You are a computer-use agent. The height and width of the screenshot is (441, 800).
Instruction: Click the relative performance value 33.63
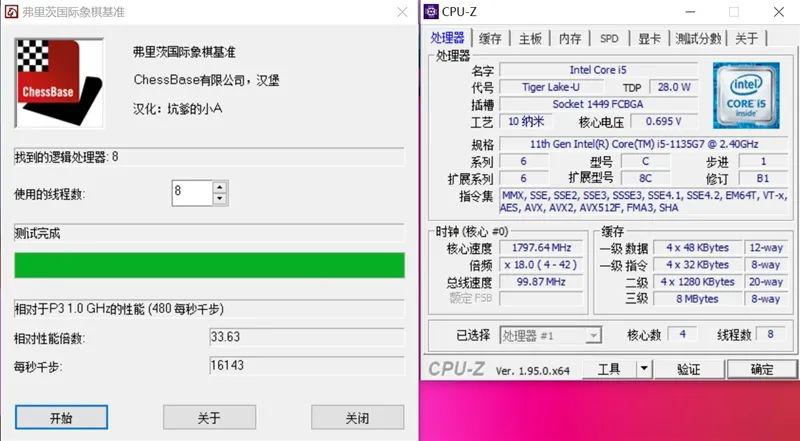pos(307,337)
